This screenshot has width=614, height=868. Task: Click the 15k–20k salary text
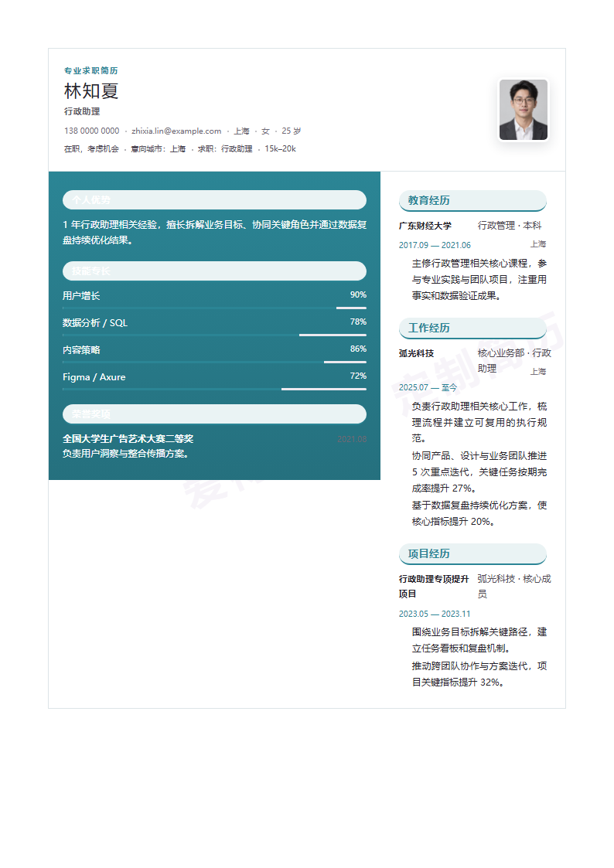[280, 149]
